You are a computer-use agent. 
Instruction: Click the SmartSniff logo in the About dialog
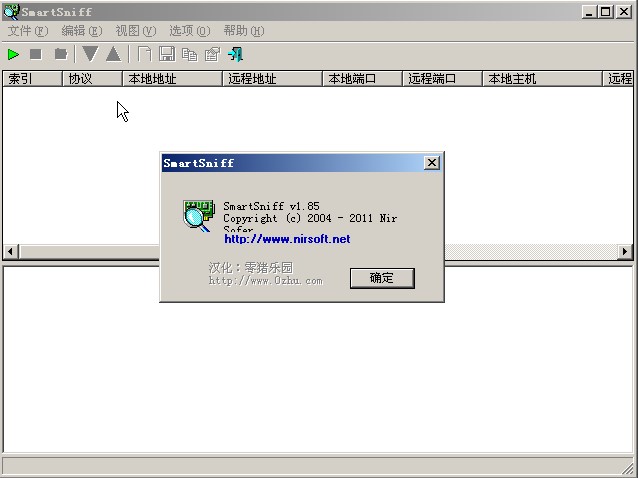199,216
